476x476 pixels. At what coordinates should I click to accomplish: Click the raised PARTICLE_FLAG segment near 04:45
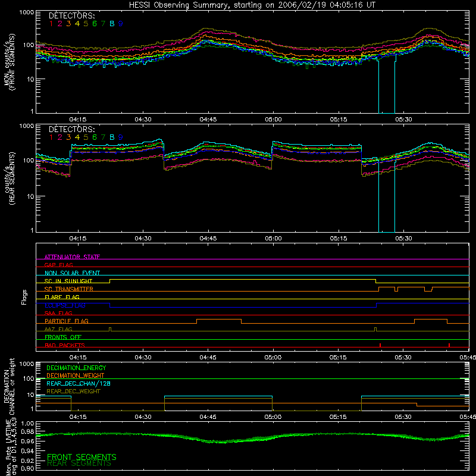point(219,320)
